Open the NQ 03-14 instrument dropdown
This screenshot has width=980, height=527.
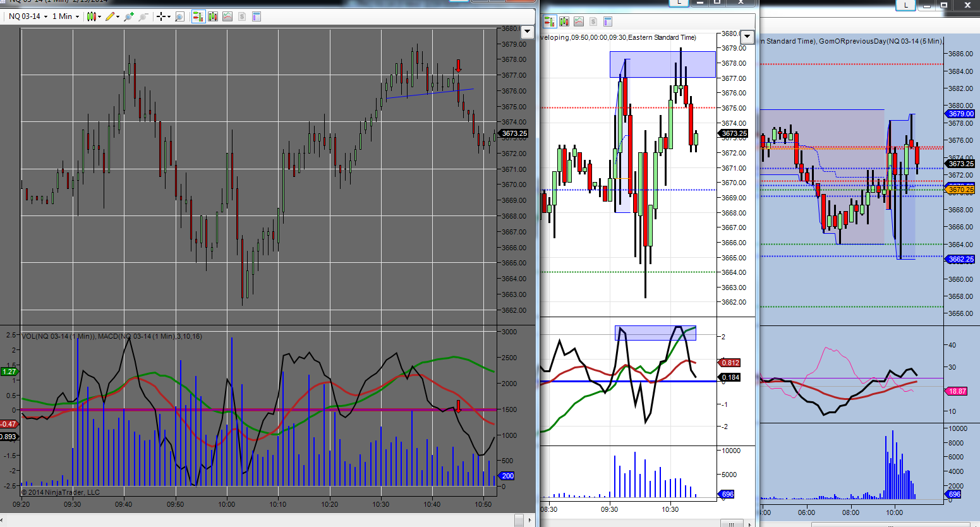point(28,16)
